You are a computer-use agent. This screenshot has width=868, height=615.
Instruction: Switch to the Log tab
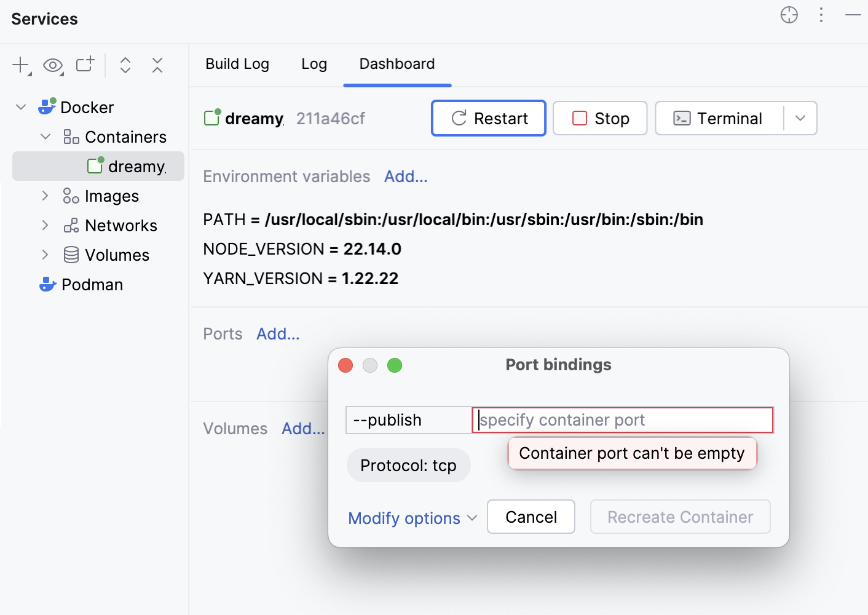pyautogui.click(x=314, y=64)
